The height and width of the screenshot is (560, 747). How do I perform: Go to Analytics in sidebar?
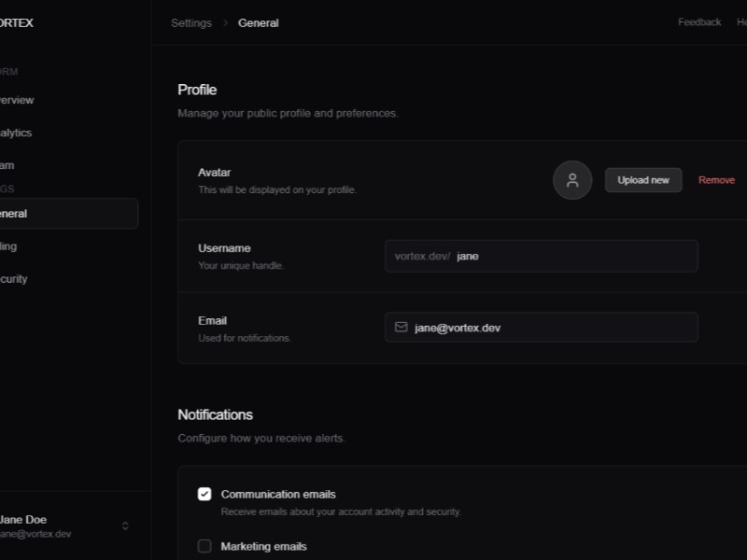[x=16, y=133]
